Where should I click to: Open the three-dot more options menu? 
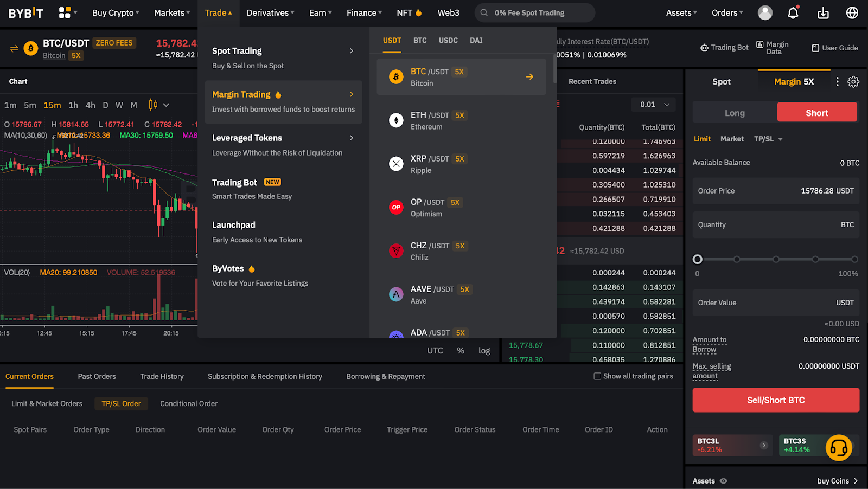click(x=837, y=82)
